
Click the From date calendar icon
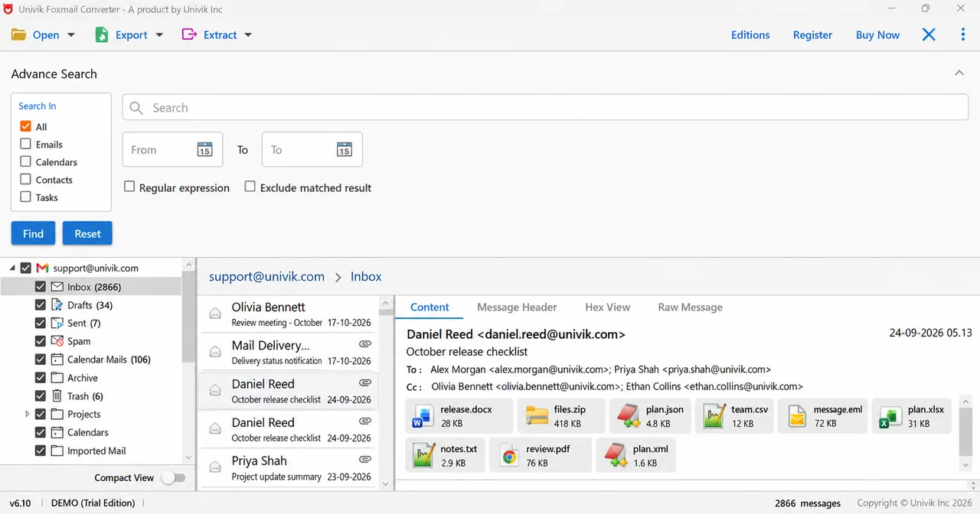204,150
